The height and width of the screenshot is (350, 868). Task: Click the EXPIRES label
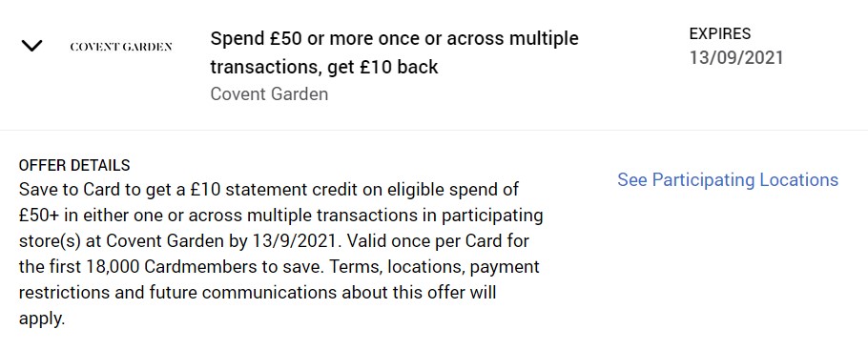(x=719, y=33)
